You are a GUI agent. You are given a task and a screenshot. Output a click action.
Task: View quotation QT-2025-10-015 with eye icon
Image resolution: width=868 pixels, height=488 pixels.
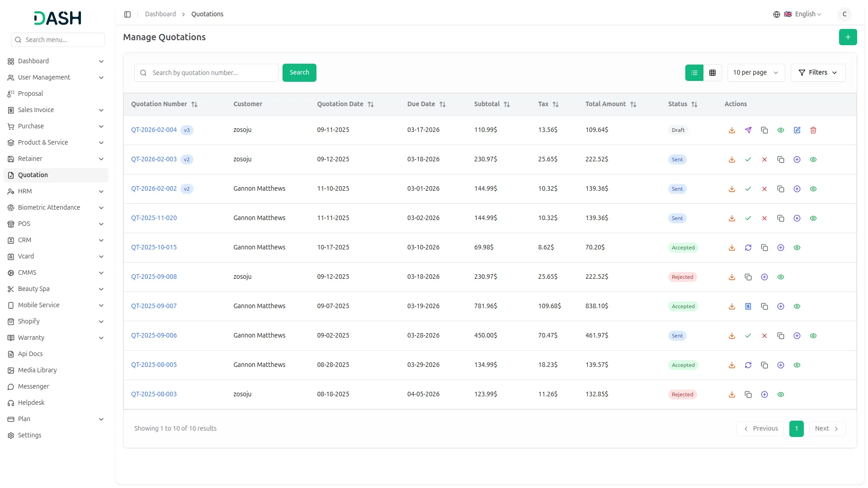tap(797, 248)
